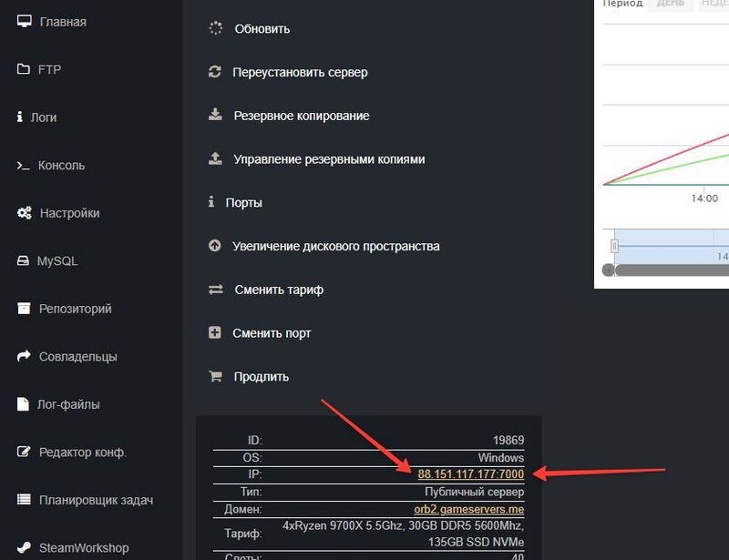This screenshot has height=560, width=729.
Task: Click the server ID value 19869
Action: [x=508, y=440]
